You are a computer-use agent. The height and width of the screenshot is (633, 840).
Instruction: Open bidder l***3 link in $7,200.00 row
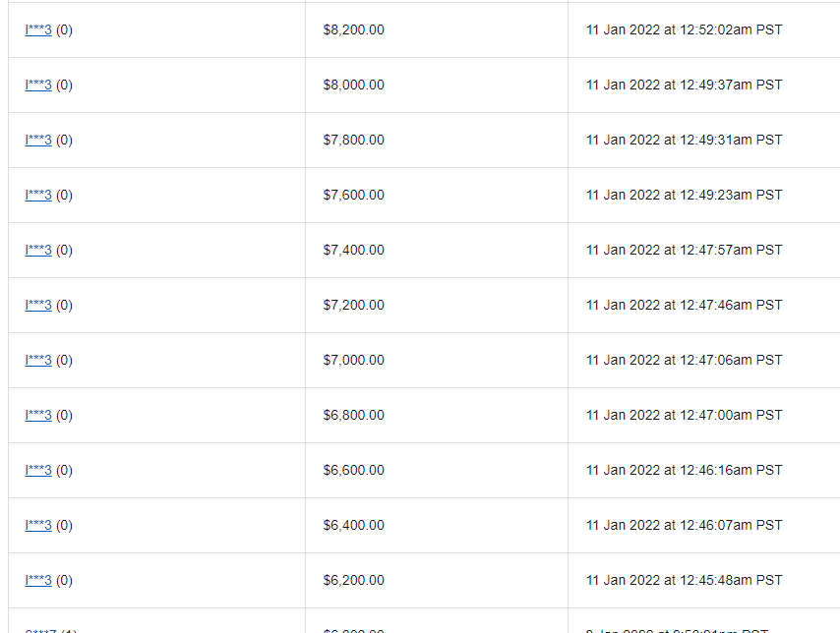pyautogui.click(x=38, y=306)
